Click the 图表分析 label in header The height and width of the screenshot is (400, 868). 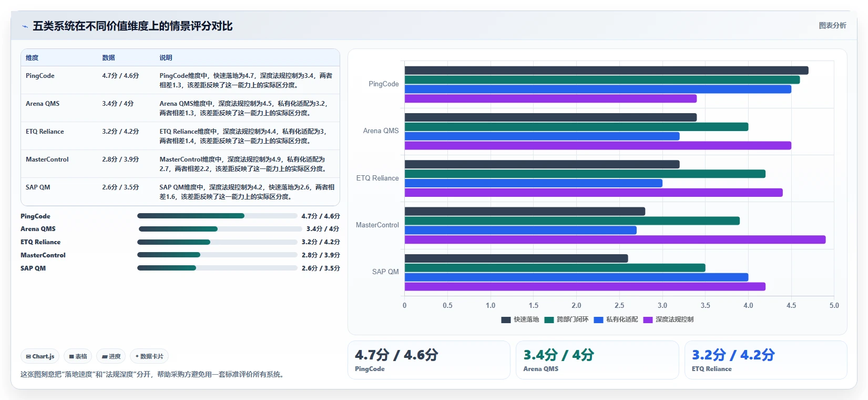[x=832, y=25]
